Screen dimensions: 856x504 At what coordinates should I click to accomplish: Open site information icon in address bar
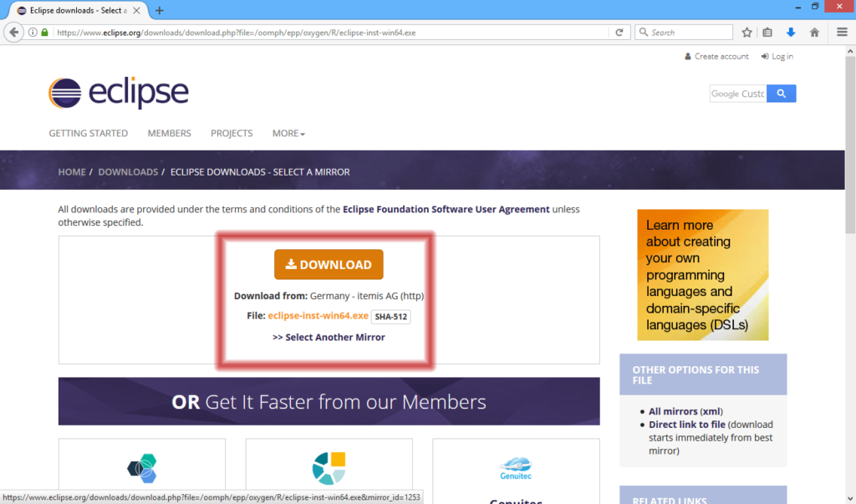tap(33, 33)
